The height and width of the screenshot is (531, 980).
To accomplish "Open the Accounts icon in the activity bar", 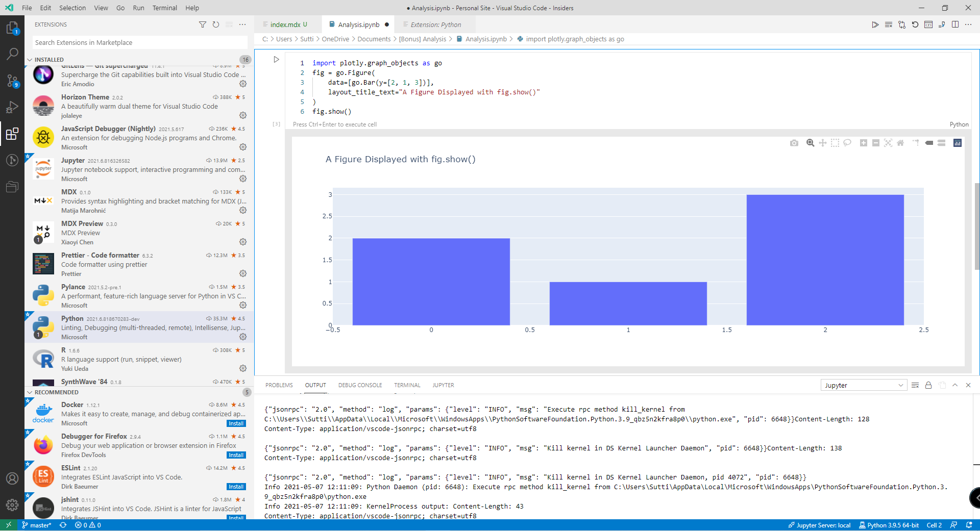I will [x=12, y=478].
